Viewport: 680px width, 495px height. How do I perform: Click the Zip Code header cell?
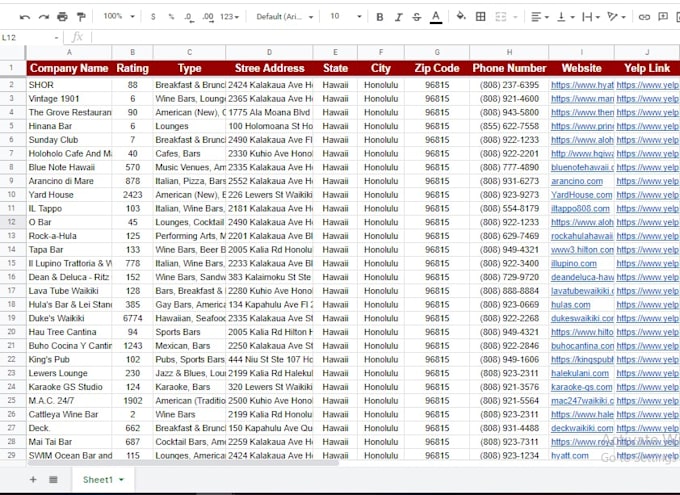point(437,68)
